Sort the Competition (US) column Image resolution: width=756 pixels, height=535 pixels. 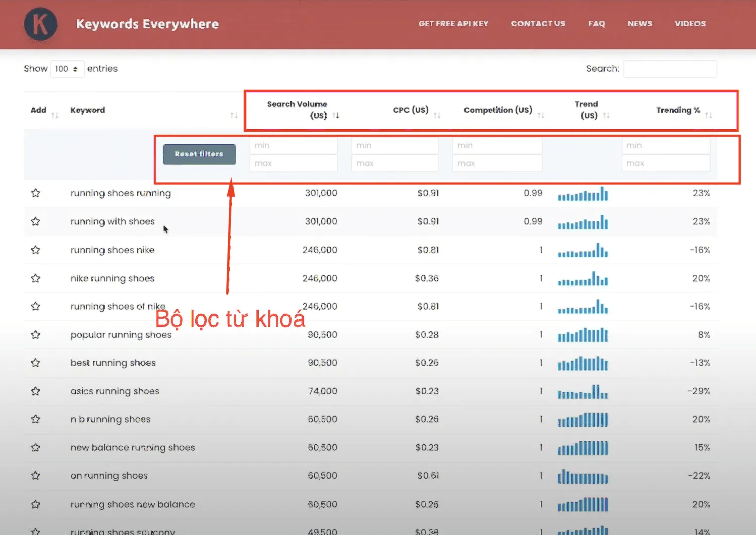click(x=542, y=115)
